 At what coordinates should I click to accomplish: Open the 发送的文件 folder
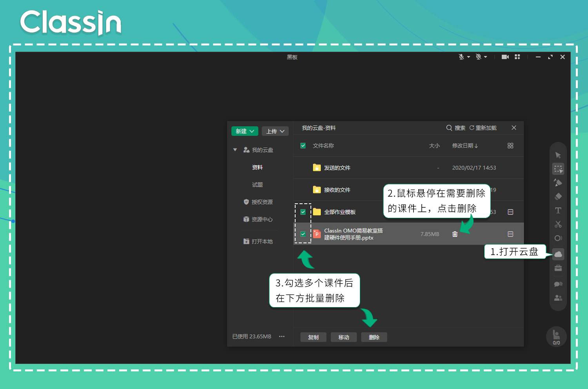pyautogui.click(x=337, y=168)
